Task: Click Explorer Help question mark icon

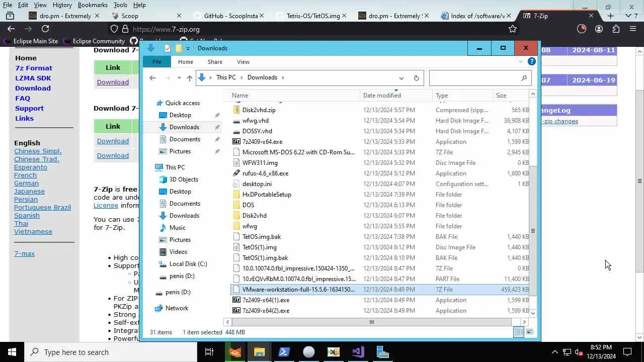Action: click(x=532, y=61)
